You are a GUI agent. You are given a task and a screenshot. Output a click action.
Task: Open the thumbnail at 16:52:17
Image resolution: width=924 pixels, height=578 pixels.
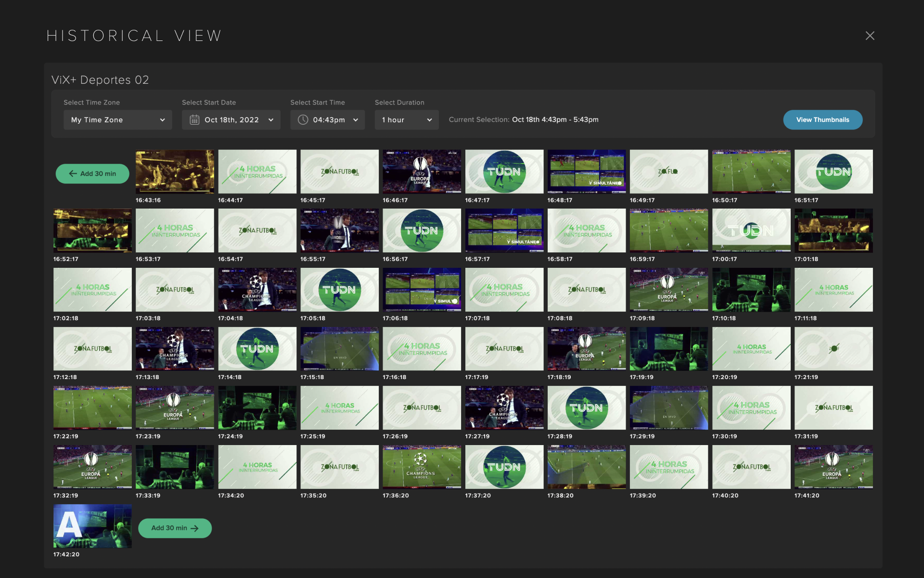92,231
